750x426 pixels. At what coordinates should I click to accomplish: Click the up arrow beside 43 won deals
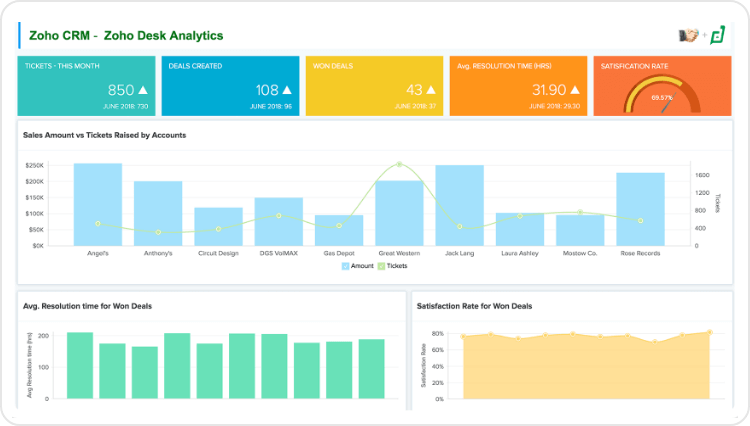click(x=430, y=89)
